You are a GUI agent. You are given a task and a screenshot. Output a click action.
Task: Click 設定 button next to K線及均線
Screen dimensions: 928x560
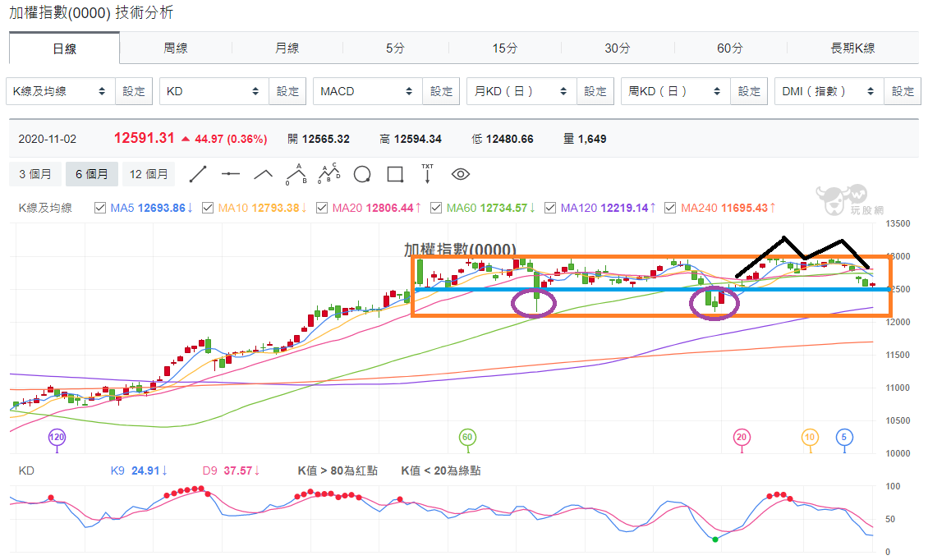(x=134, y=91)
